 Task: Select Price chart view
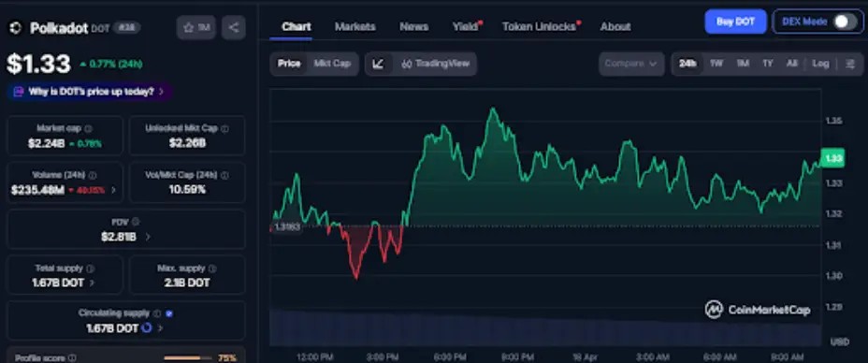point(289,64)
